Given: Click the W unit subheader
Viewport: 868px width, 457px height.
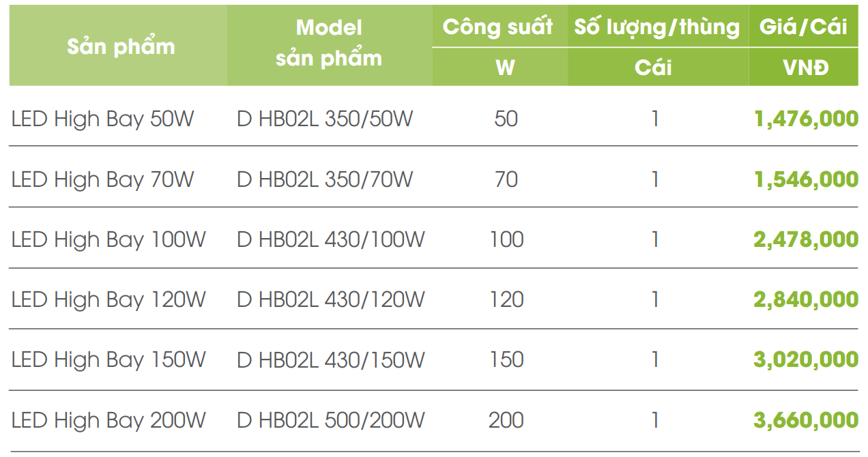Looking at the screenshot, I should click(x=506, y=68).
